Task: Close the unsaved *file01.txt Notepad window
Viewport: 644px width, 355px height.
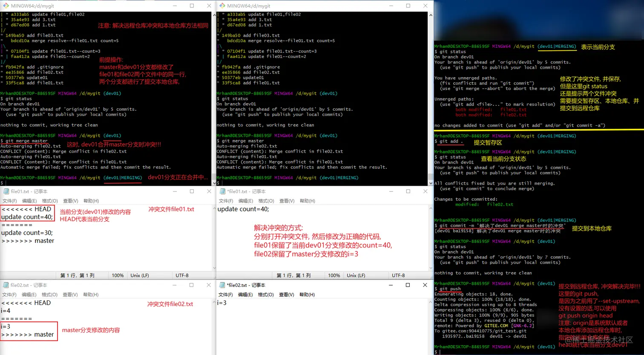Action: tap(425, 191)
